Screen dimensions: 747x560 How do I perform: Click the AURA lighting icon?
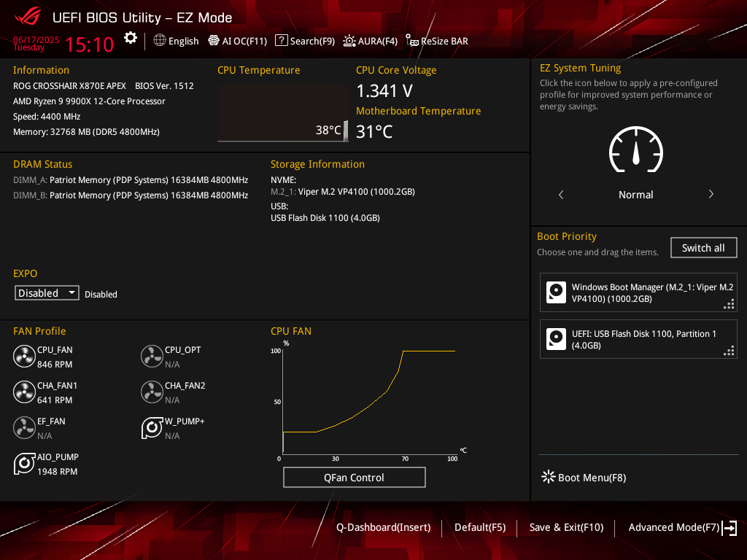tap(349, 41)
